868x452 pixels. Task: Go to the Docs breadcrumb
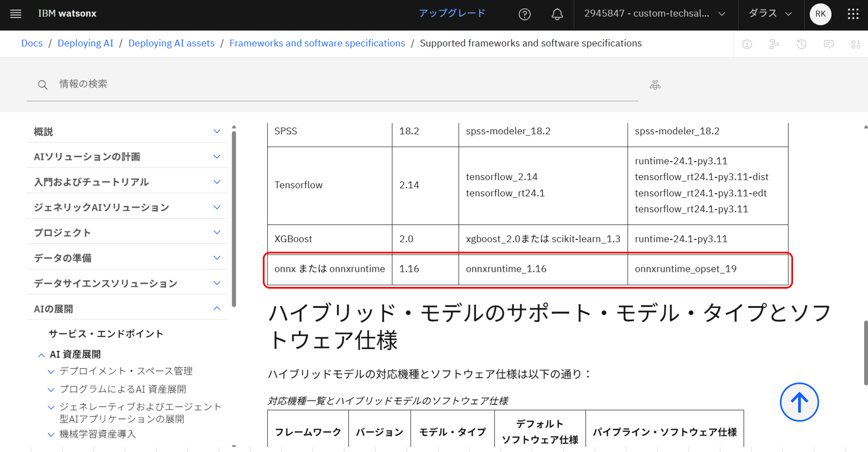[x=32, y=44]
